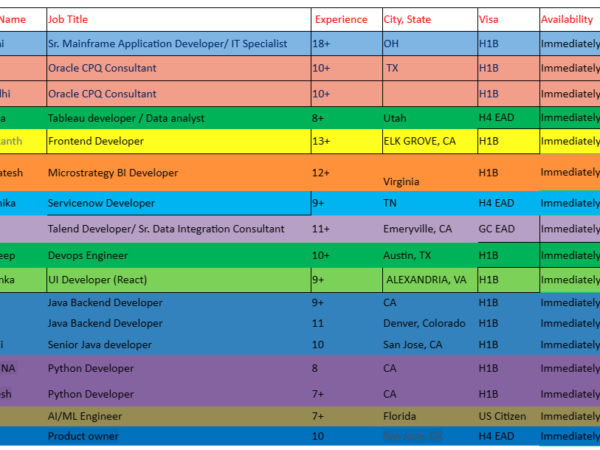Click the Job Title column header

coord(70,19)
